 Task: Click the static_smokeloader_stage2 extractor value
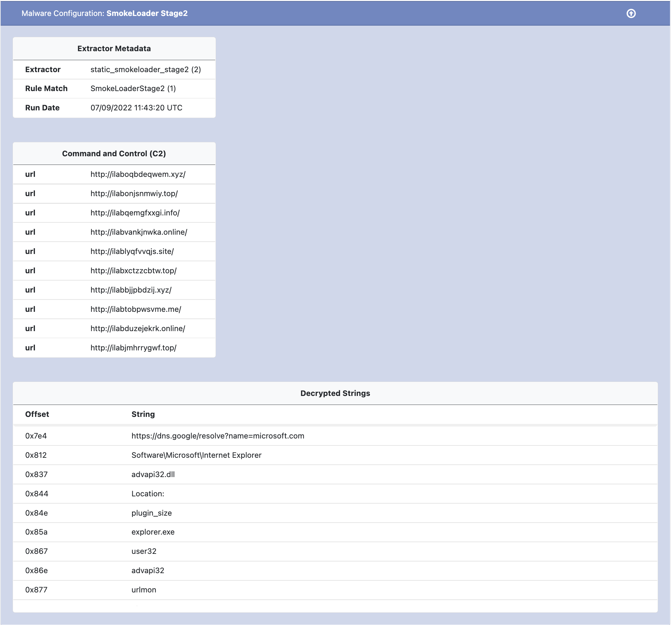tap(145, 69)
